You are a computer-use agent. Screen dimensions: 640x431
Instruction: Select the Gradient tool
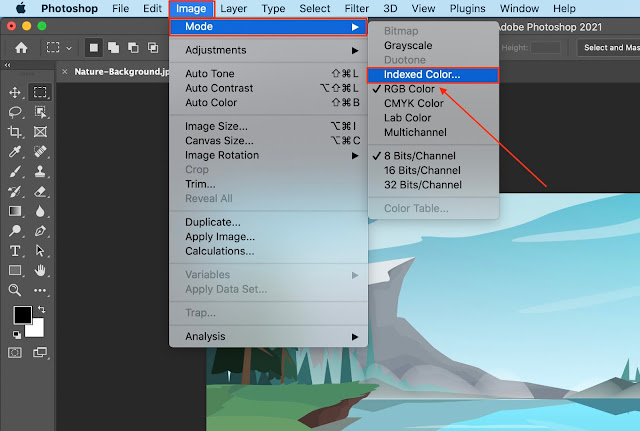(15, 211)
